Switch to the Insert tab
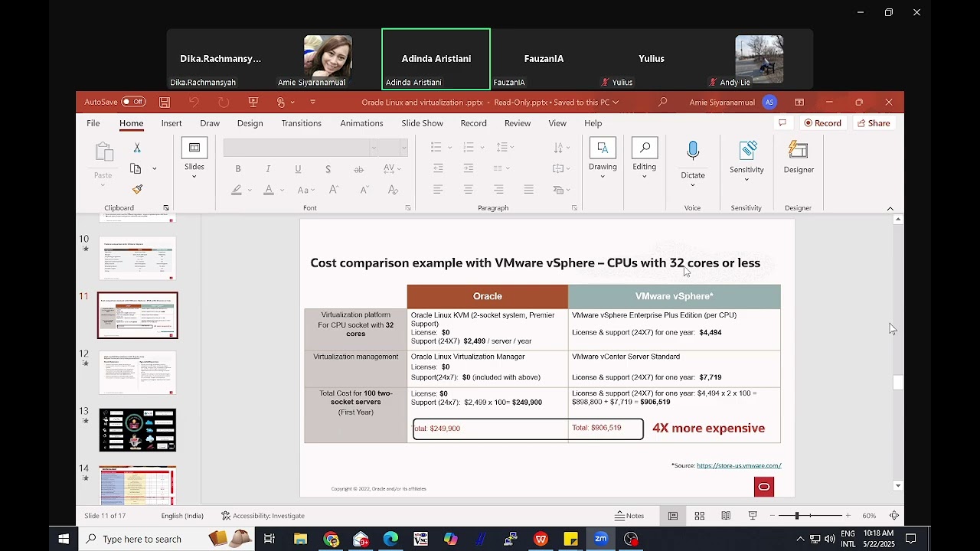This screenshot has width=980, height=551. click(171, 123)
